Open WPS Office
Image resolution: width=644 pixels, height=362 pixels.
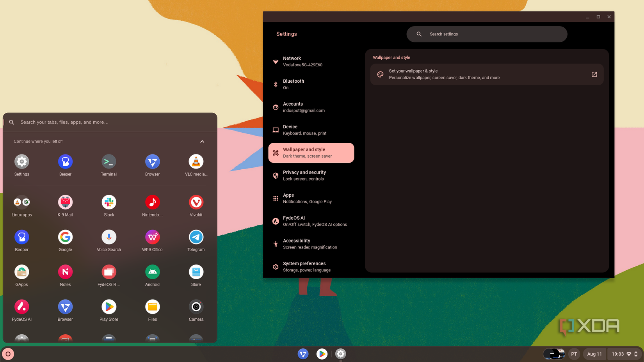coord(152,237)
